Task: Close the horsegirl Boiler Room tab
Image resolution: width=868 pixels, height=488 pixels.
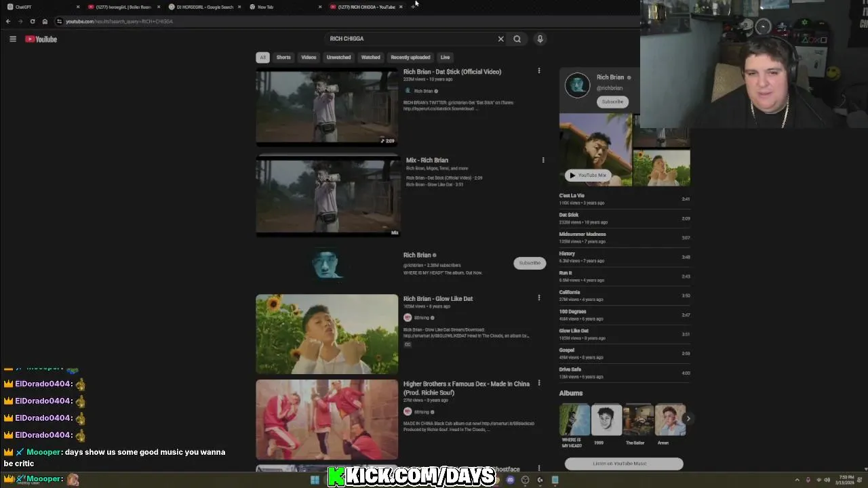Action: [x=159, y=7]
